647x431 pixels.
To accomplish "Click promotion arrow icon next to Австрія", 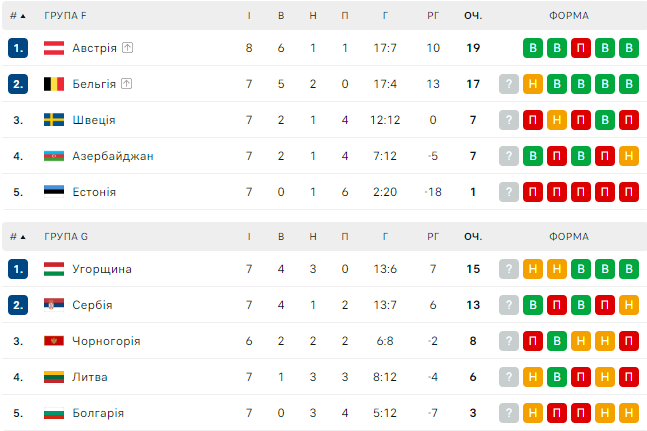I will click(128, 48).
